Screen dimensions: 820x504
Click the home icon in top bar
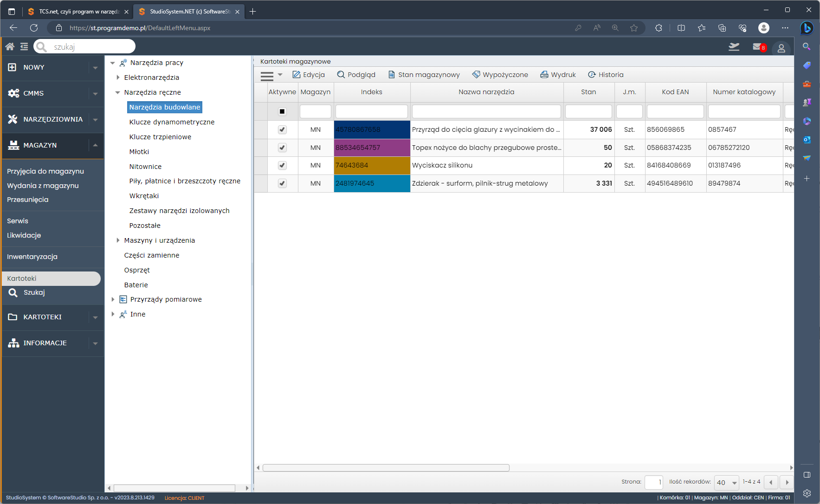point(10,46)
